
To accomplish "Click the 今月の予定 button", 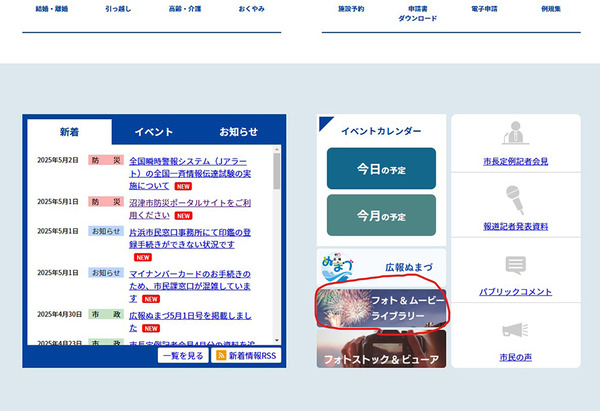I will tap(381, 215).
